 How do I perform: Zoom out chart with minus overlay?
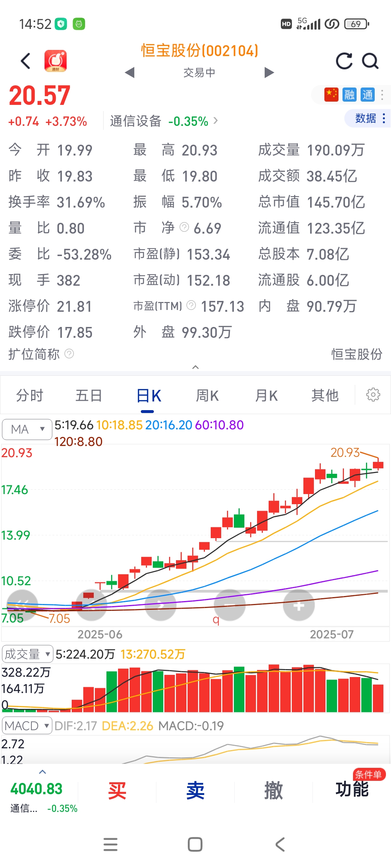click(x=230, y=605)
